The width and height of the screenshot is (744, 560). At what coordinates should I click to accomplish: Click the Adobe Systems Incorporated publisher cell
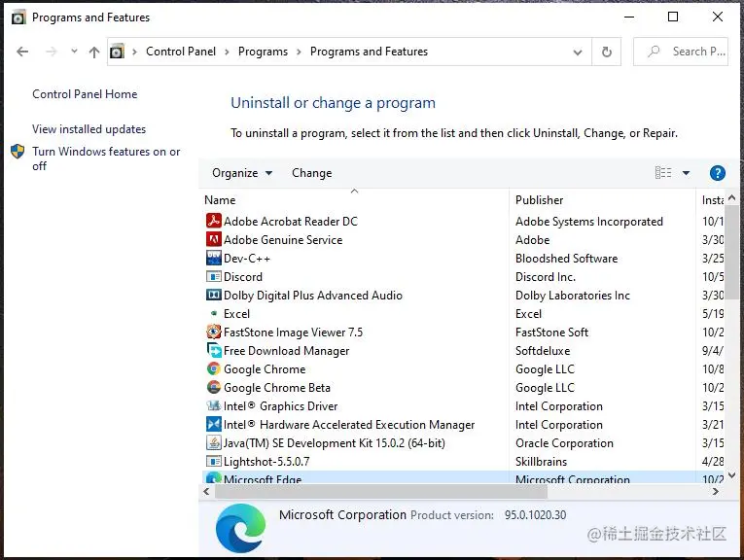pos(588,221)
